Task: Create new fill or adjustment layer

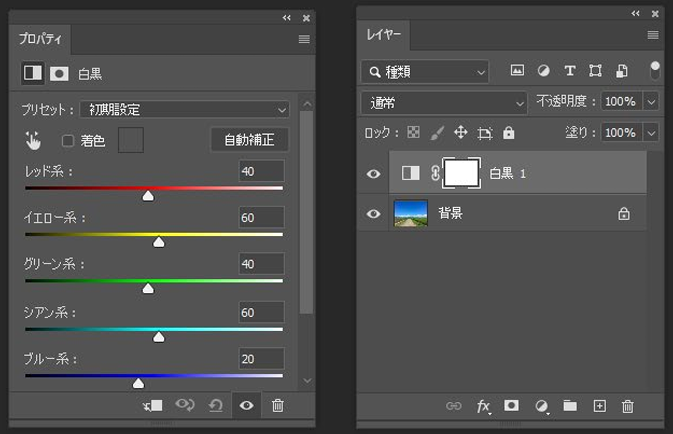Action: 542,406
